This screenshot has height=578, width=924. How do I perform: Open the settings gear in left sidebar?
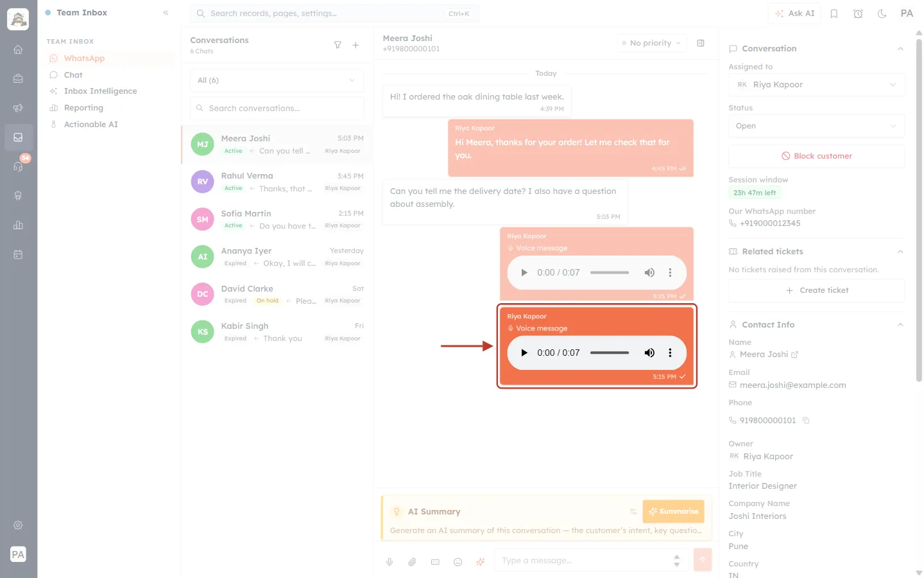[18, 525]
